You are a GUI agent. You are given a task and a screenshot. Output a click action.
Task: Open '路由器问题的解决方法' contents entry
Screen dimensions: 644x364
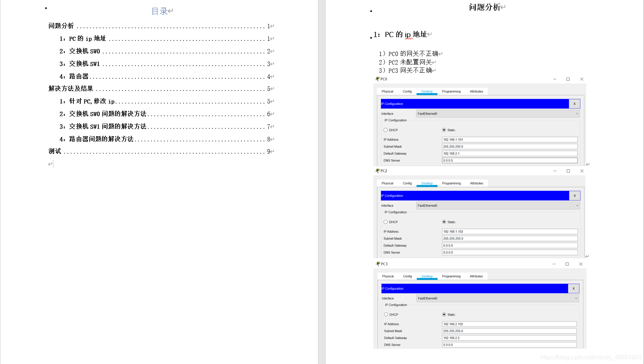pyautogui.click(x=165, y=139)
